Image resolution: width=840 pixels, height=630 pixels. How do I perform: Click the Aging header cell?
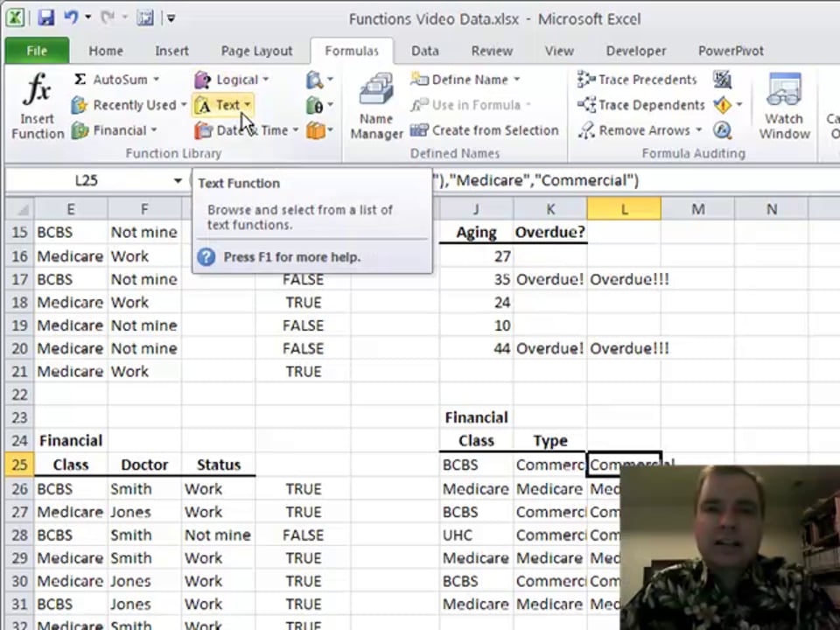point(476,233)
